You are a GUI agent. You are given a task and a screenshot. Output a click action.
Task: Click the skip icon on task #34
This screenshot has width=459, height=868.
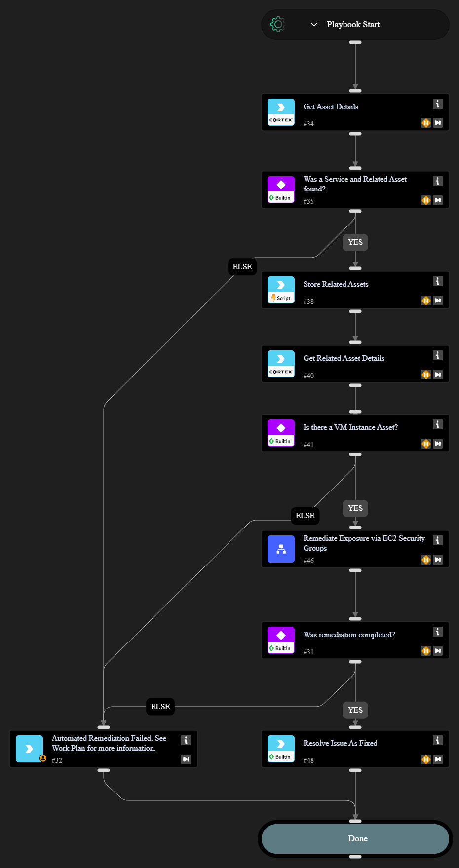(x=438, y=123)
